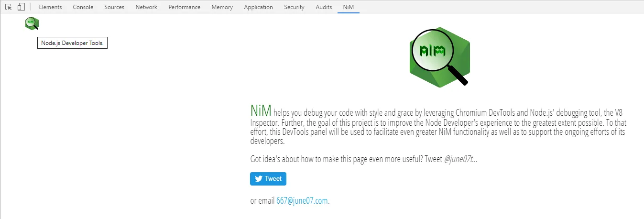This screenshot has height=219, width=644.
Task: Click the small NiM logo icon
Action: click(x=32, y=23)
